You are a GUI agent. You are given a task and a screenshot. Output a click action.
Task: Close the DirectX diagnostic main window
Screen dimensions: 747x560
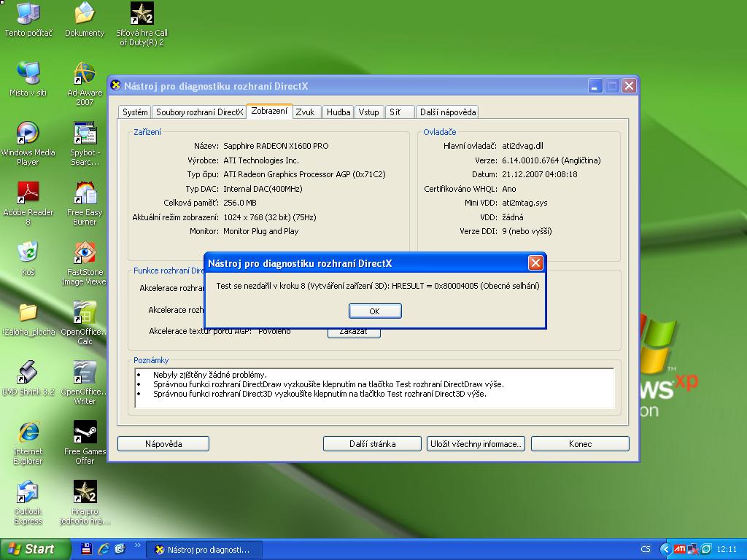coord(629,86)
